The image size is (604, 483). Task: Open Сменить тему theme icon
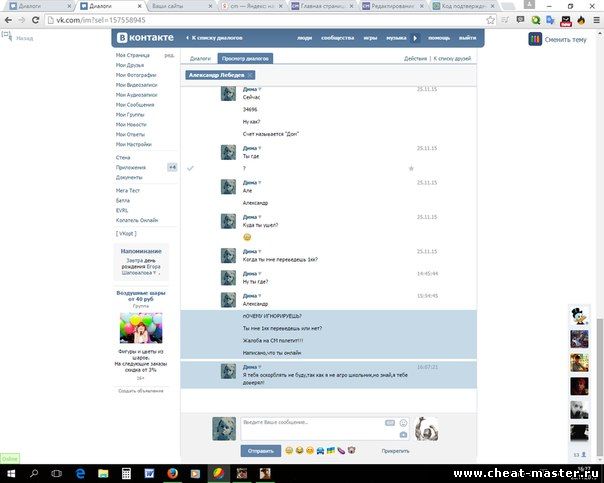pyautogui.click(x=535, y=39)
